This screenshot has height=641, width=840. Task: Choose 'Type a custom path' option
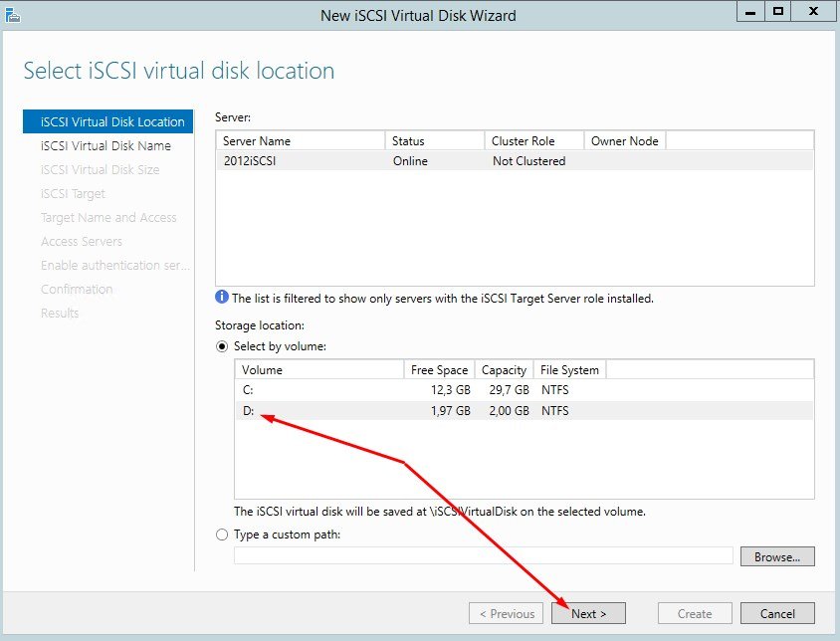click(x=222, y=534)
